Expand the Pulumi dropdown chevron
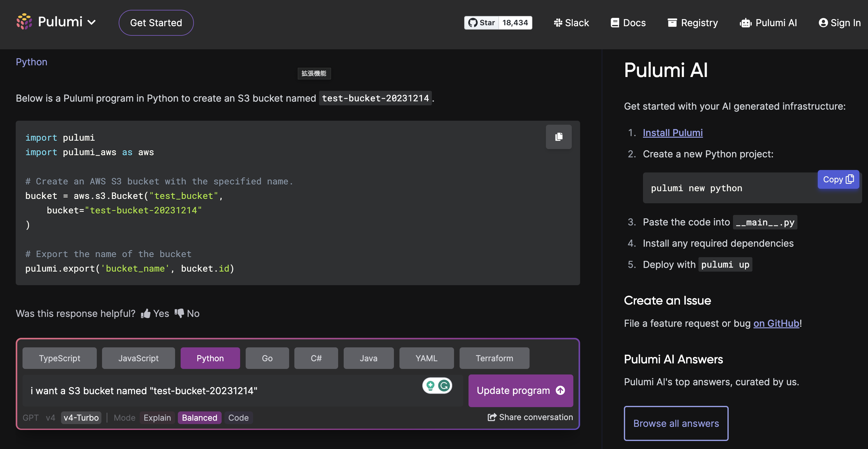This screenshot has height=449, width=868. [92, 22]
